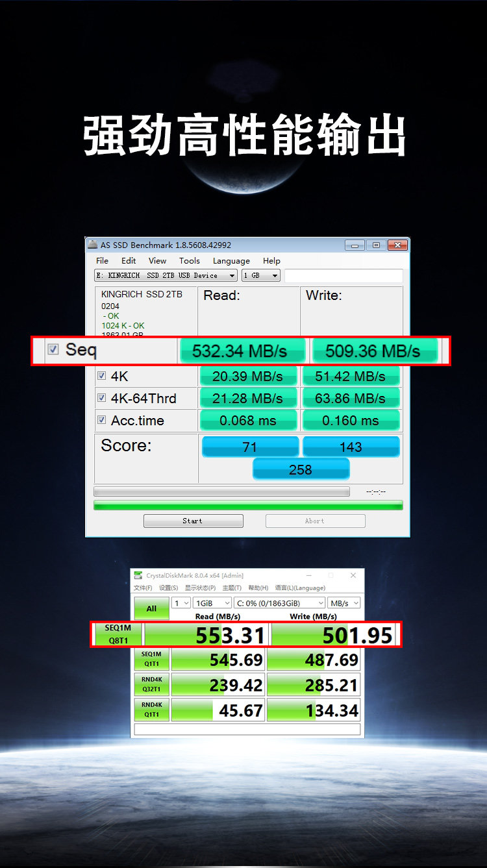Toggle the Seq test checkbox
This screenshot has height=868, width=487.
click(x=53, y=349)
